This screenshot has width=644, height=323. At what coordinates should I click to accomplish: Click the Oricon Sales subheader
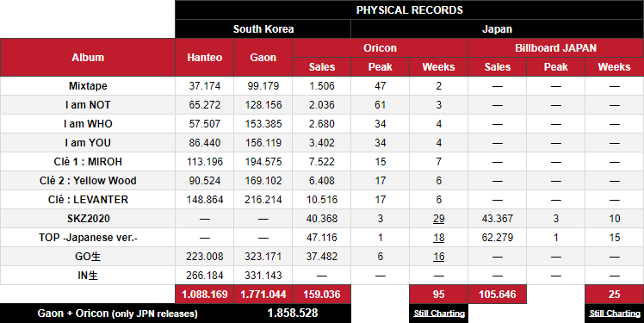(322, 67)
